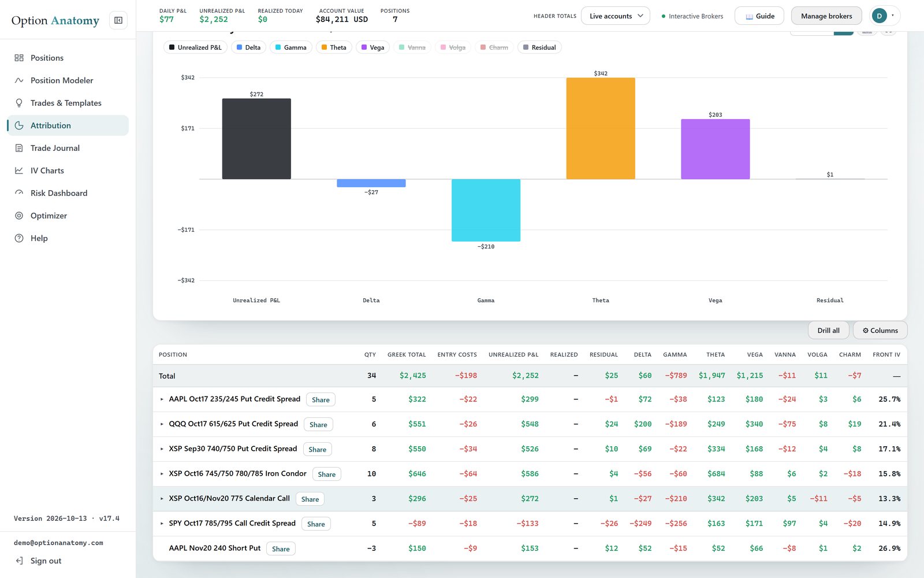Click the FRONT IV column header
Image resolution: width=924 pixels, height=578 pixels.
coord(886,355)
